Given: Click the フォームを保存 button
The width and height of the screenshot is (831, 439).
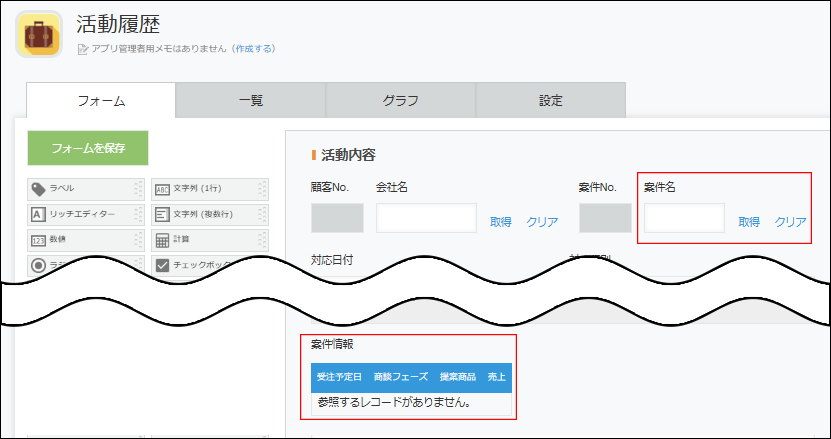Looking at the screenshot, I should 88,148.
